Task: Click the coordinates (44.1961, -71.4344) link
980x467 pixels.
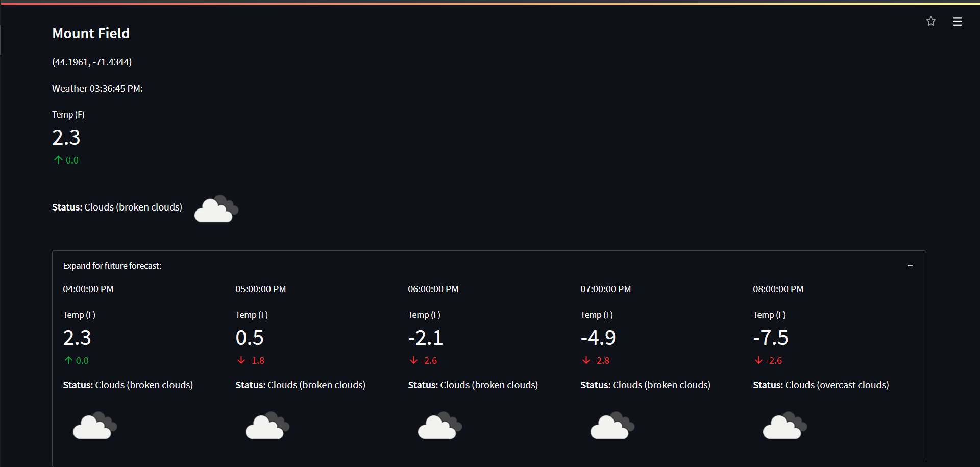Action: [91, 62]
